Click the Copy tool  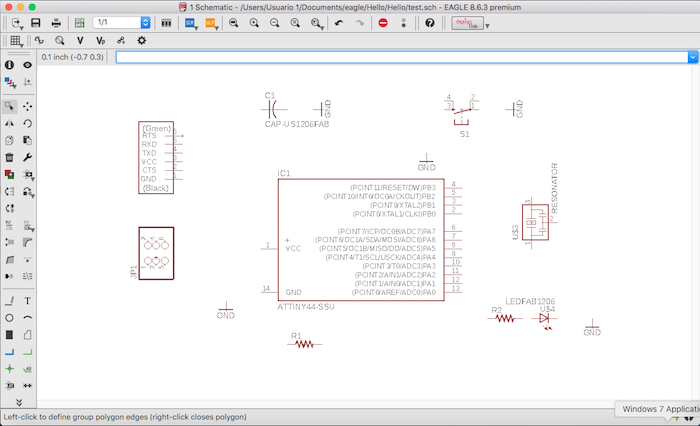[x=9, y=140]
